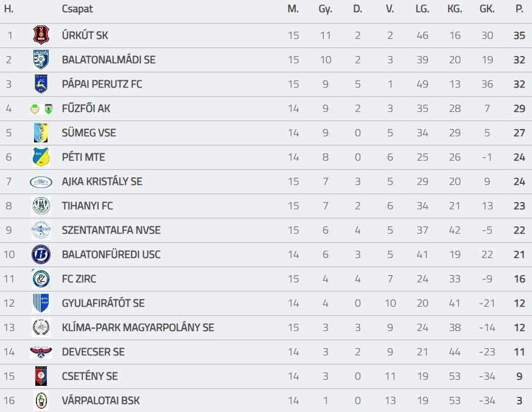The image size is (532, 412).
Task: Click the Balatonalmádi SE club logo
Action: coord(41,60)
